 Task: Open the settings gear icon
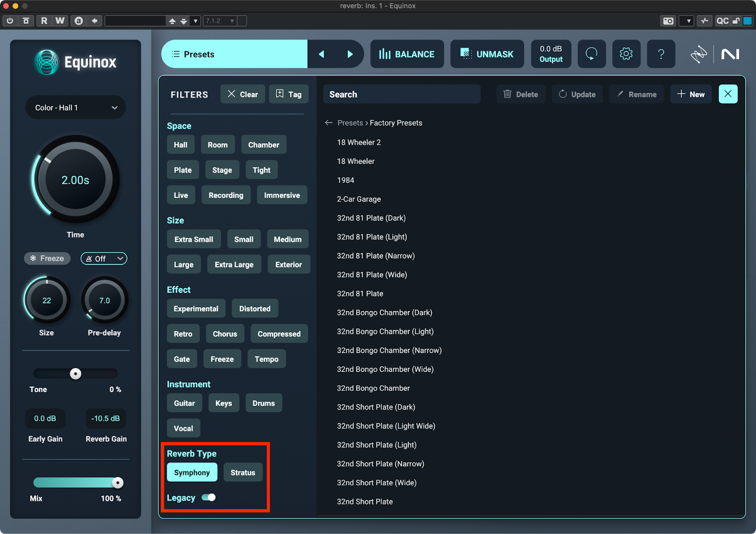coord(626,54)
